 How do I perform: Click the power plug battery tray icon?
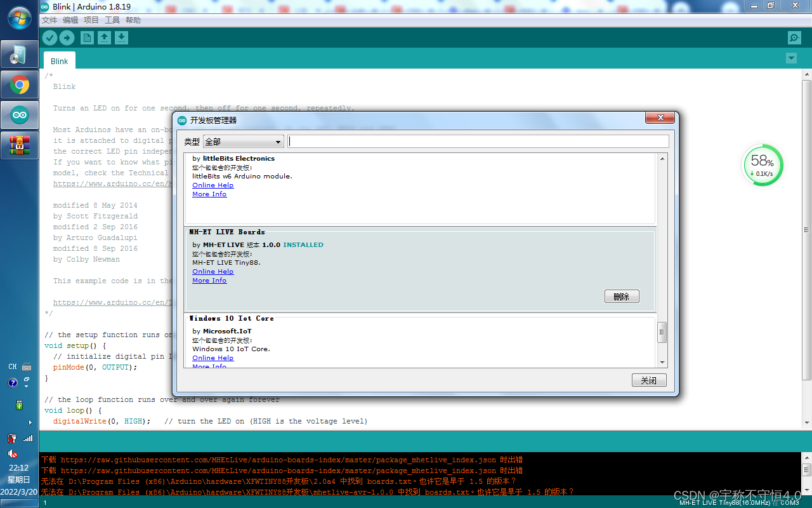pos(12,438)
